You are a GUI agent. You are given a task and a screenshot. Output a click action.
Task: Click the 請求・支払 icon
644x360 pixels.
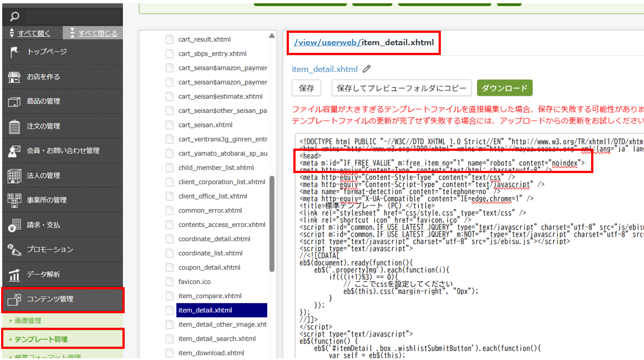pos(14,225)
